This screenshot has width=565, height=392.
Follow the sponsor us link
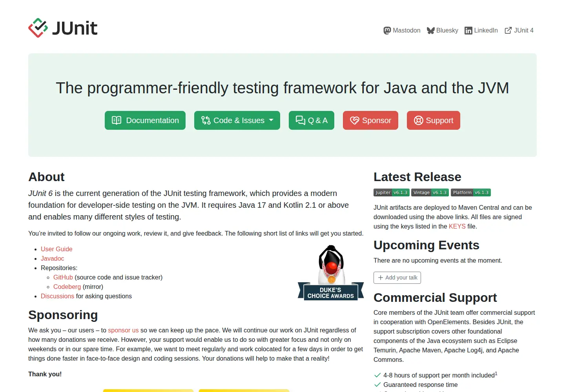pos(123,330)
